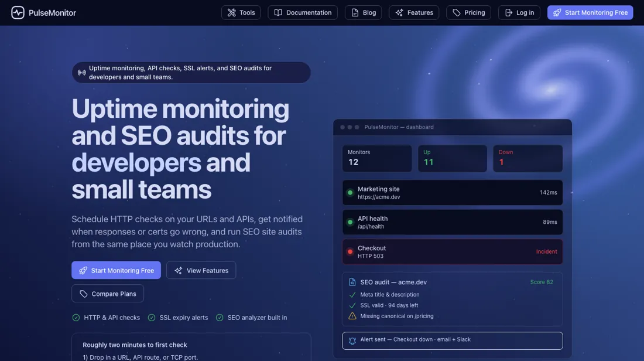The height and width of the screenshot is (361, 644).
Task: Click the SEO audit document icon
Action: point(352,282)
